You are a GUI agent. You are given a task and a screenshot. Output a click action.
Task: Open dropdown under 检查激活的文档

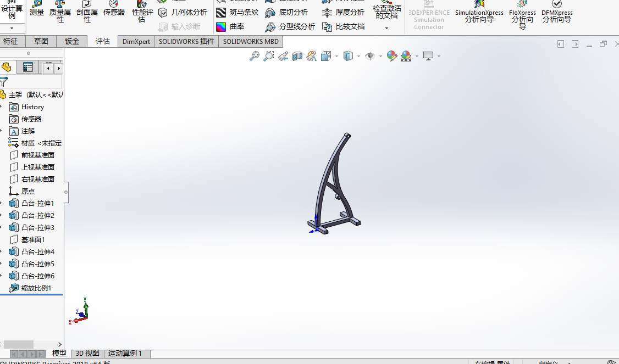pos(386,28)
